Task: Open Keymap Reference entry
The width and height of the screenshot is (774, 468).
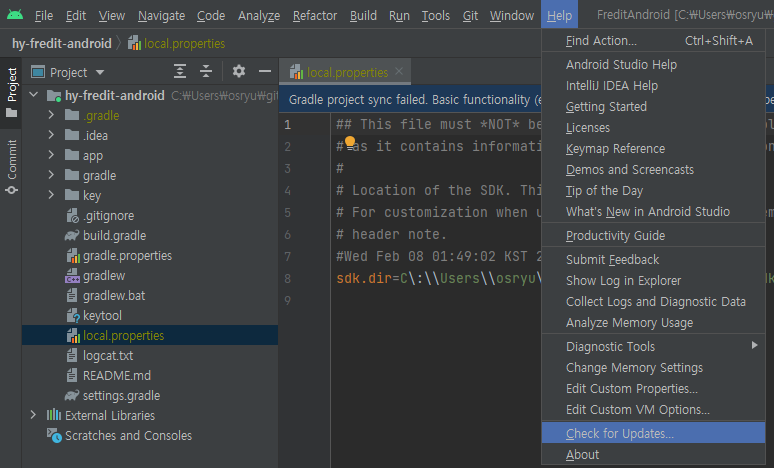Action: point(653,148)
